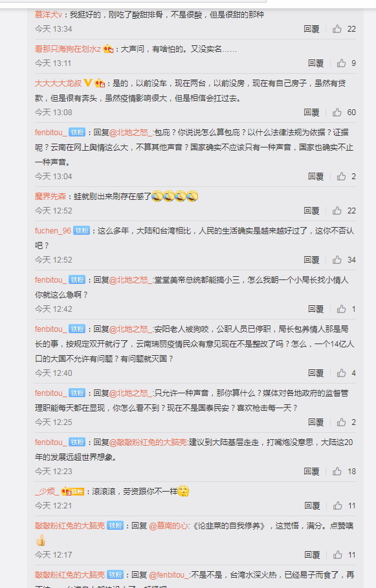This screenshot has height=588, width=376.
Task: Reply to 魔界先森's comment
Action: click(311, 210)
